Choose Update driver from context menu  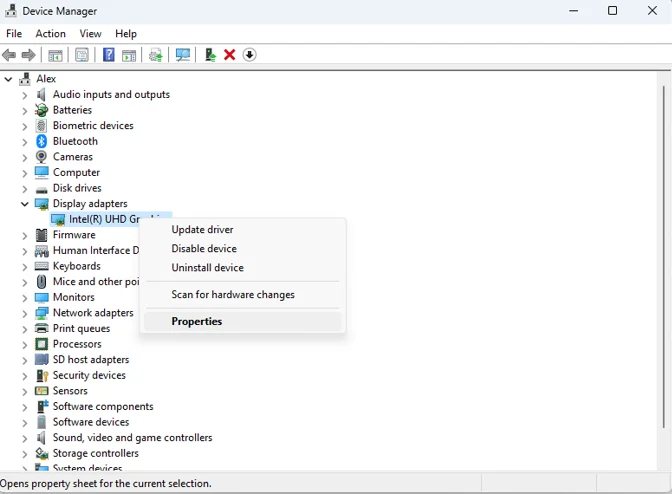202,230
